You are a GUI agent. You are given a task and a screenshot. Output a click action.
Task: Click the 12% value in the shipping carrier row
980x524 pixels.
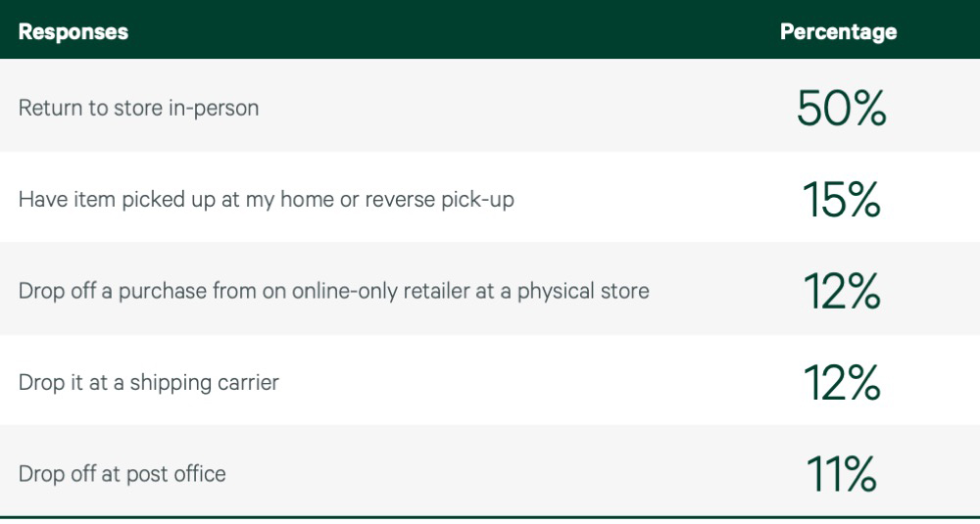coord(841,382)
